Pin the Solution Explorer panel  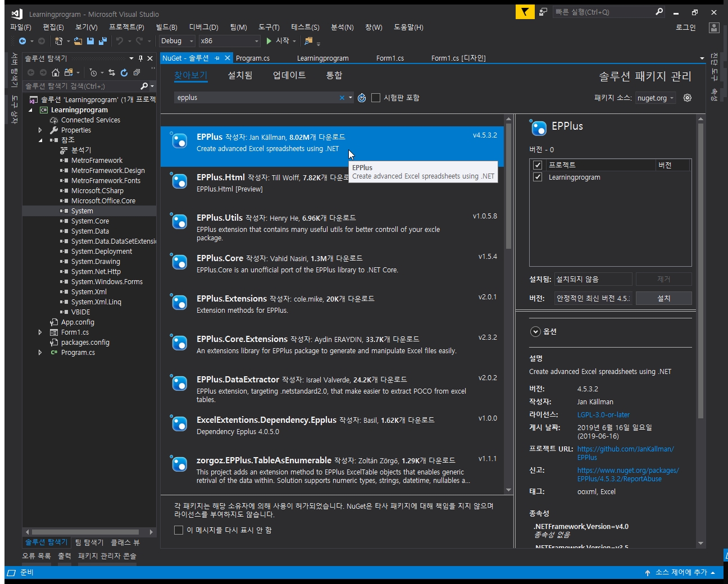coord(140,58)
